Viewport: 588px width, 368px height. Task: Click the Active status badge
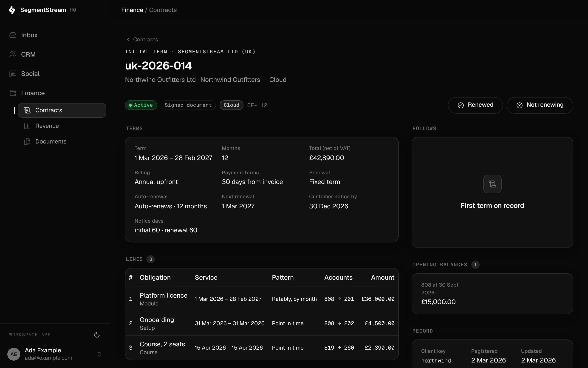point(141,105)
